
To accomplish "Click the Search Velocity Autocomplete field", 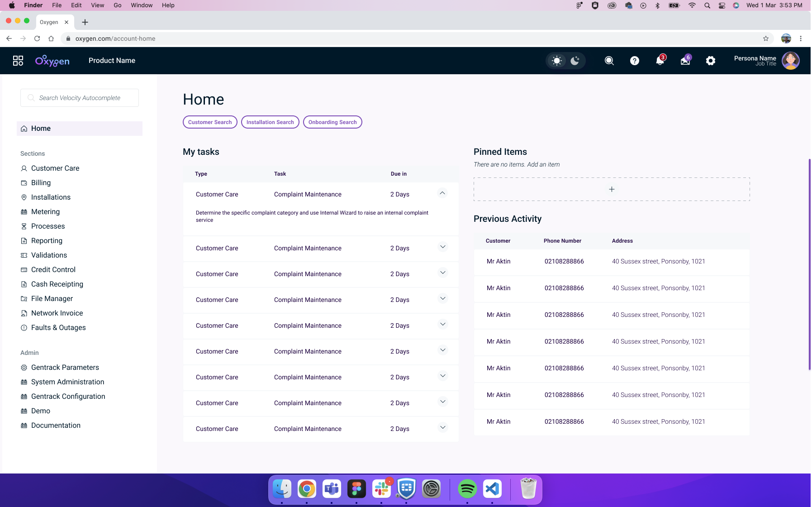I will (x=80, y=98).
